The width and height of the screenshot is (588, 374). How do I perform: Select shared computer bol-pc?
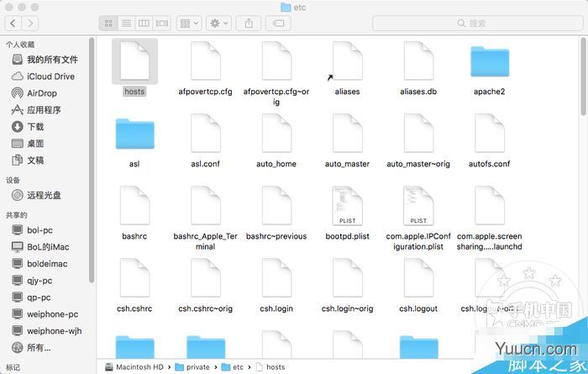click(32, 230)
